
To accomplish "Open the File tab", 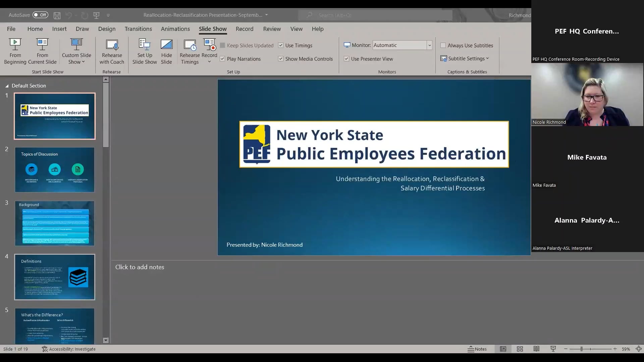I will pos(11,29).
